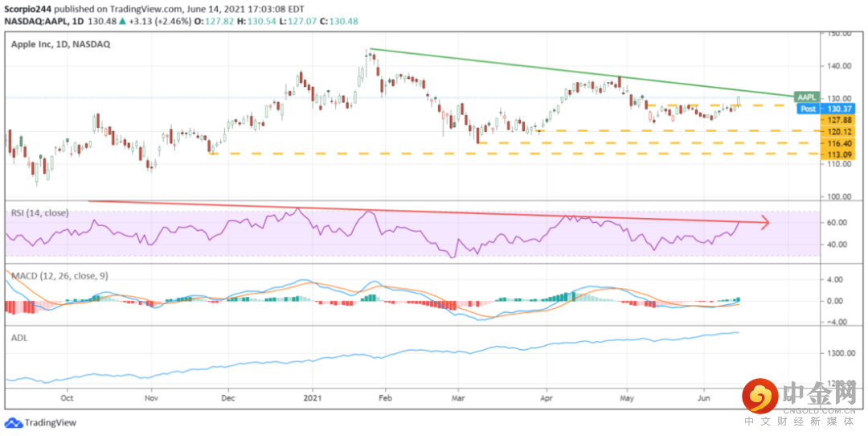Click the RSI 40.00 axis label

837,245
